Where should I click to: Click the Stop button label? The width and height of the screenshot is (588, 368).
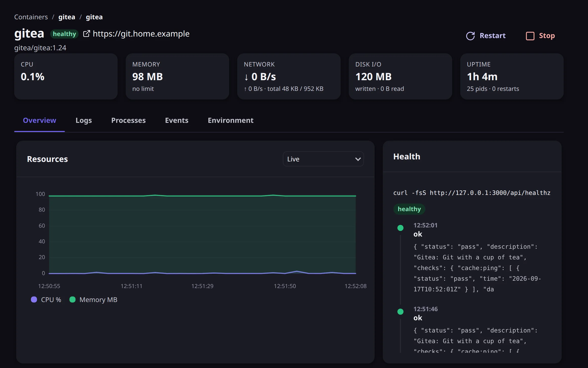point(547,36)
